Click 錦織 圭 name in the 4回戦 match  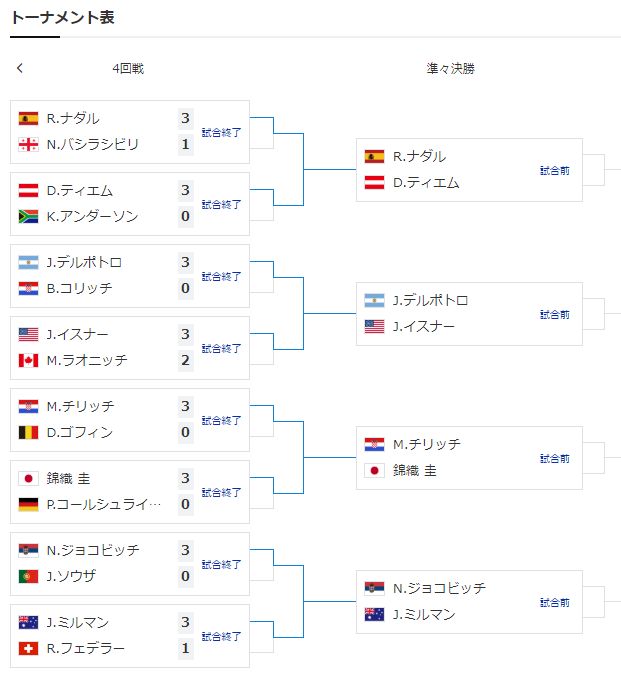(x=69, y=478)
